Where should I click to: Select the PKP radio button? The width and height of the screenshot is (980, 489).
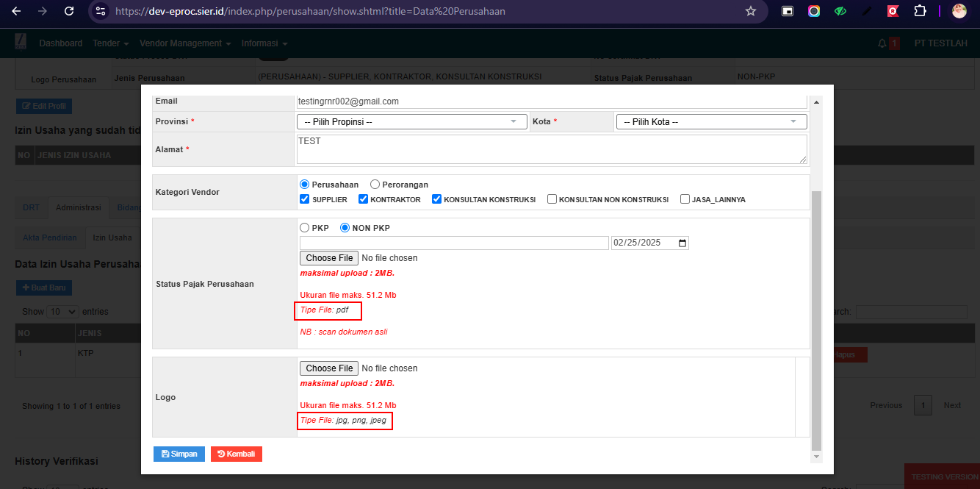tap(305, 228)
